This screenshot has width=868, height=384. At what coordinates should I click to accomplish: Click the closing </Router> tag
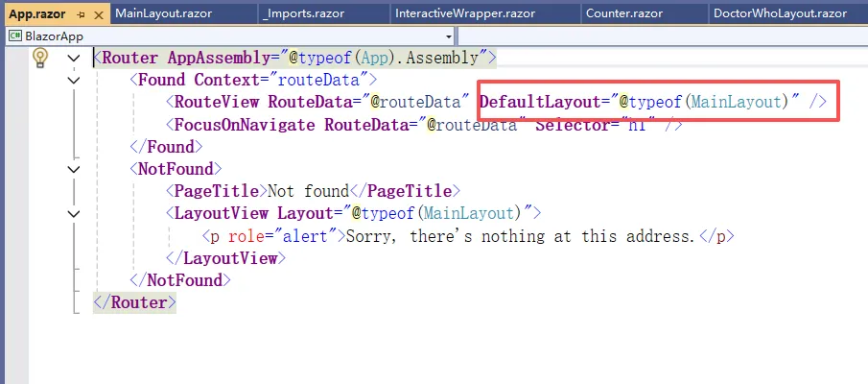(134, 302)
